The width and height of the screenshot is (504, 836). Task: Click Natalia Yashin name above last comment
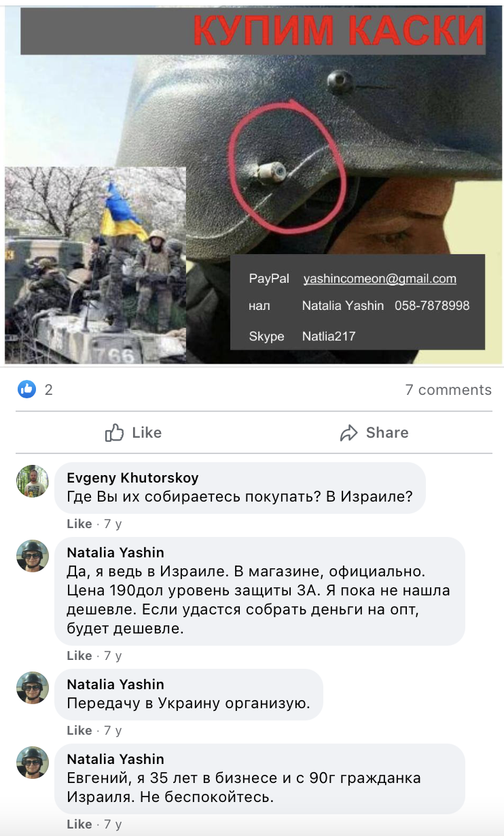pyautogui.click(x=115, y=759)
